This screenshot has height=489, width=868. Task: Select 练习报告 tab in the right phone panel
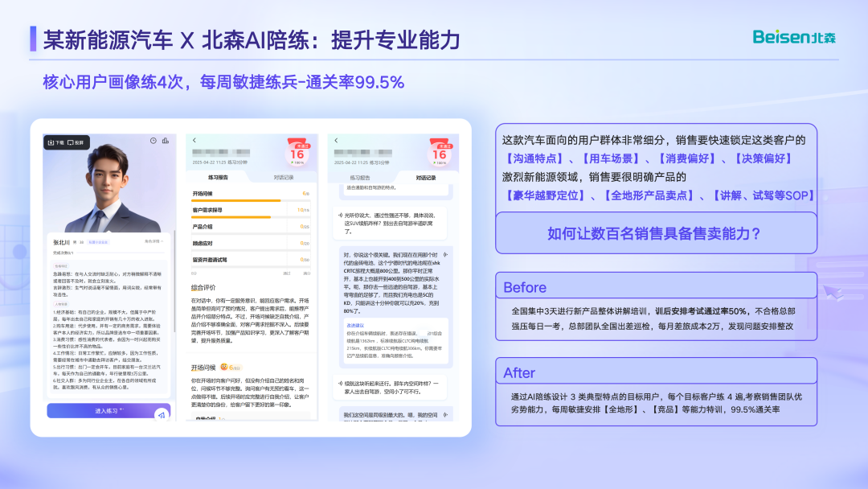coord(360,178)
